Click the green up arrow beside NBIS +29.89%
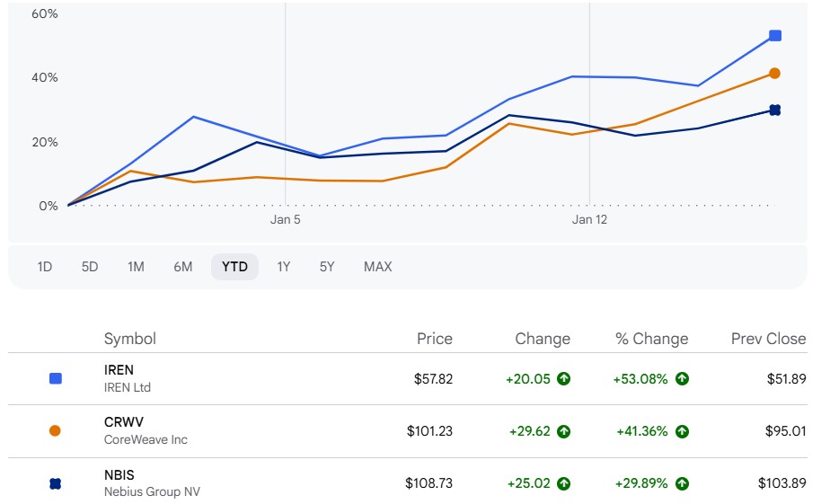The height and width of the screenshot is (504, 830). tap(682, 483)
